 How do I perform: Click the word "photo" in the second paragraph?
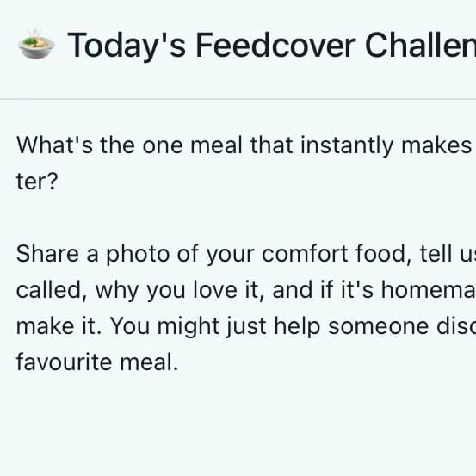pos(138,255)
